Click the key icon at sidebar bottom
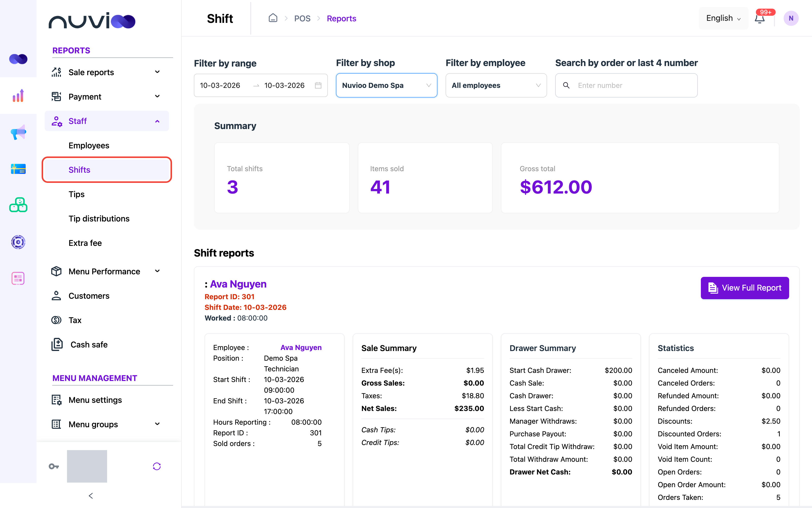This screenshot has width=812, height=508. (54, 466)
